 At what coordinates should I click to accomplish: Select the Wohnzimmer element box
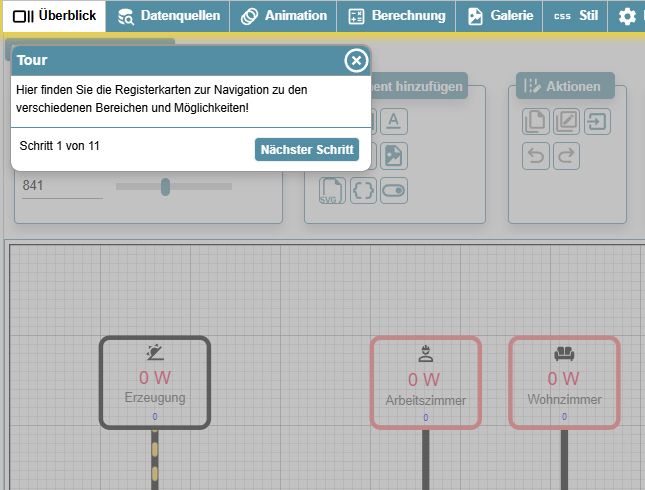pyautogui.click(x=564, y=383)
